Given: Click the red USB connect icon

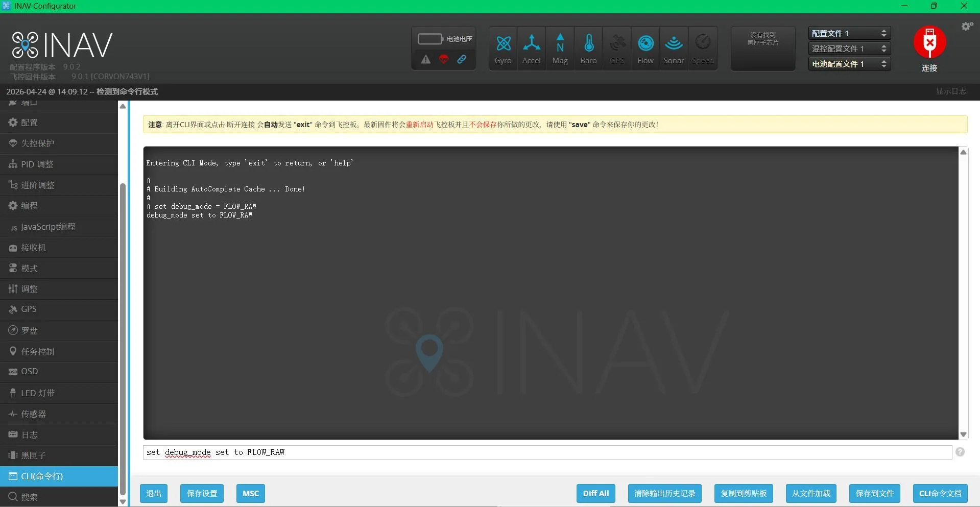Looking at the screenshot, I should pyautogui.click(x=929, y=42).
